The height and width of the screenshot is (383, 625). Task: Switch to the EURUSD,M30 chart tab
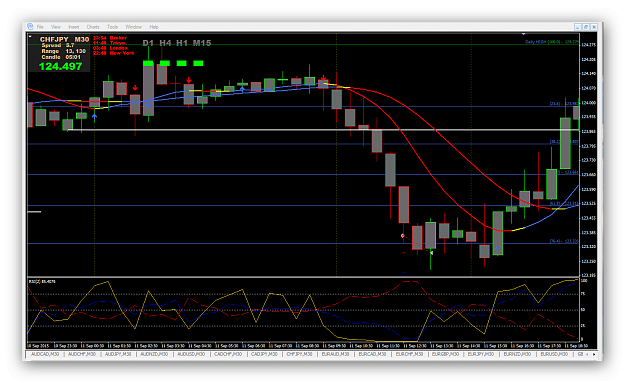pyautogui.click(x=554, y=354)
